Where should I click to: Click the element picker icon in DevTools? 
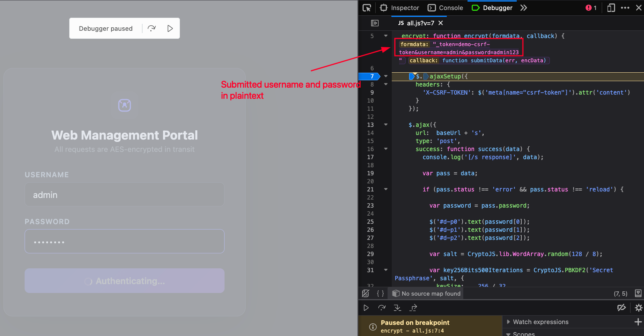[x=367, y=8]
